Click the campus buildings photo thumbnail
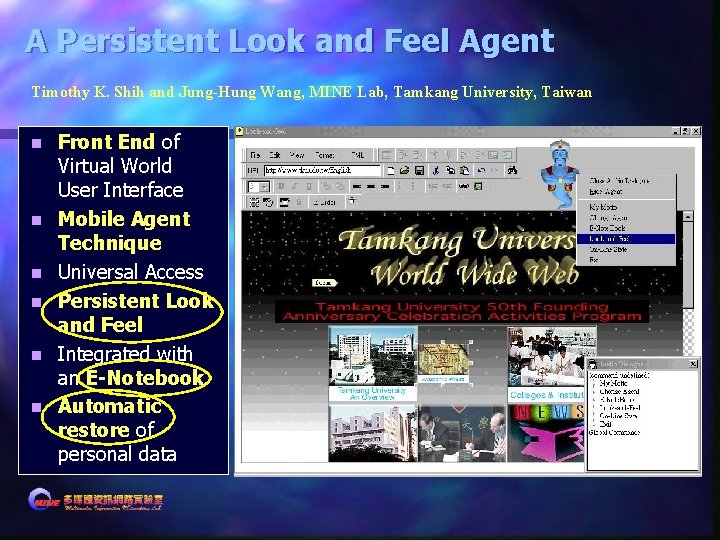Viewport: 720px width, 540px height. (x=373, y=355)
